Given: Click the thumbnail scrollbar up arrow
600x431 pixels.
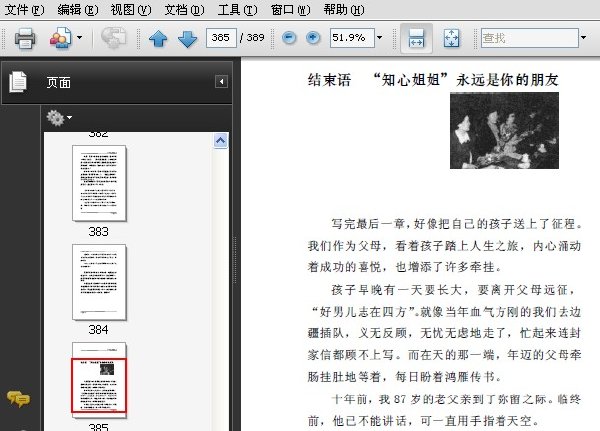Looking at the screenshot, I should (x=220, y=140).
